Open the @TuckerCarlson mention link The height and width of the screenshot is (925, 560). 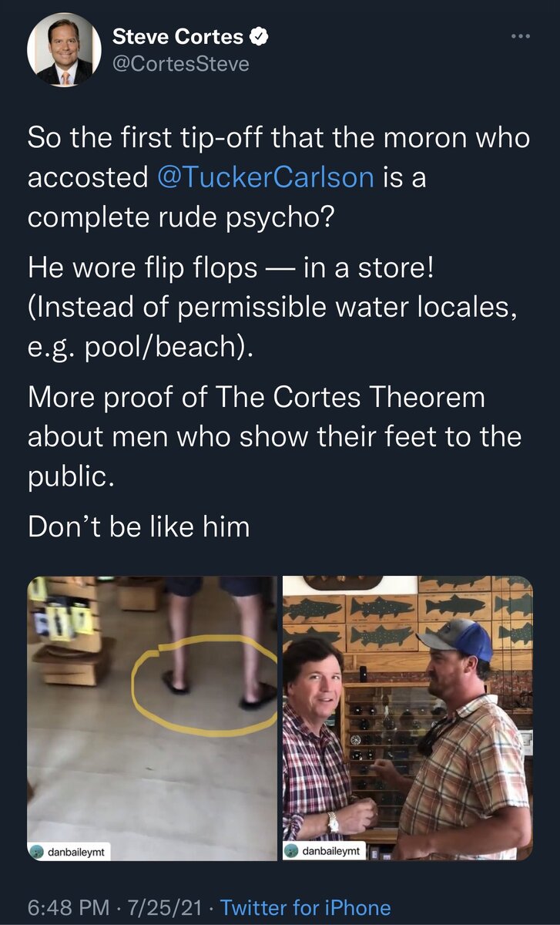coord(265,177)
